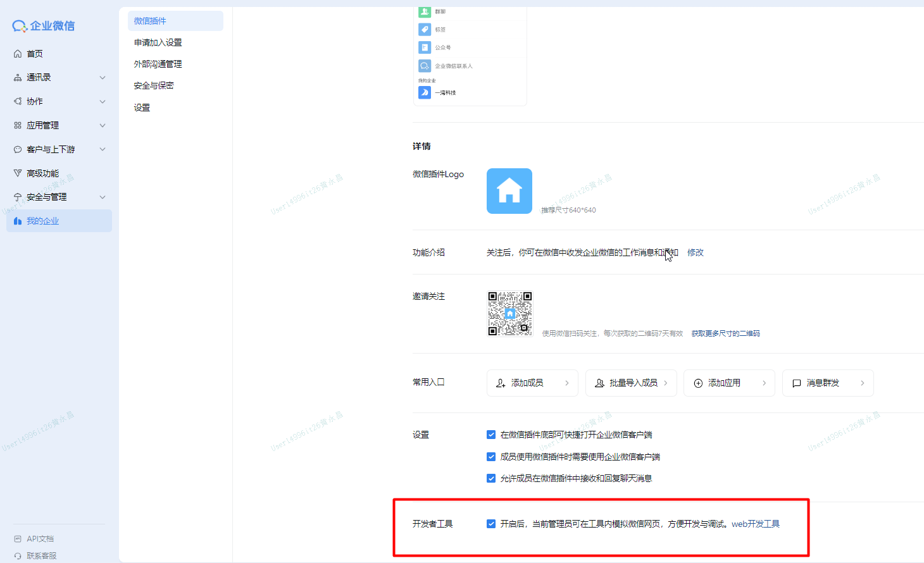Click the API文档 icon at bottom

tap(18, 538)
